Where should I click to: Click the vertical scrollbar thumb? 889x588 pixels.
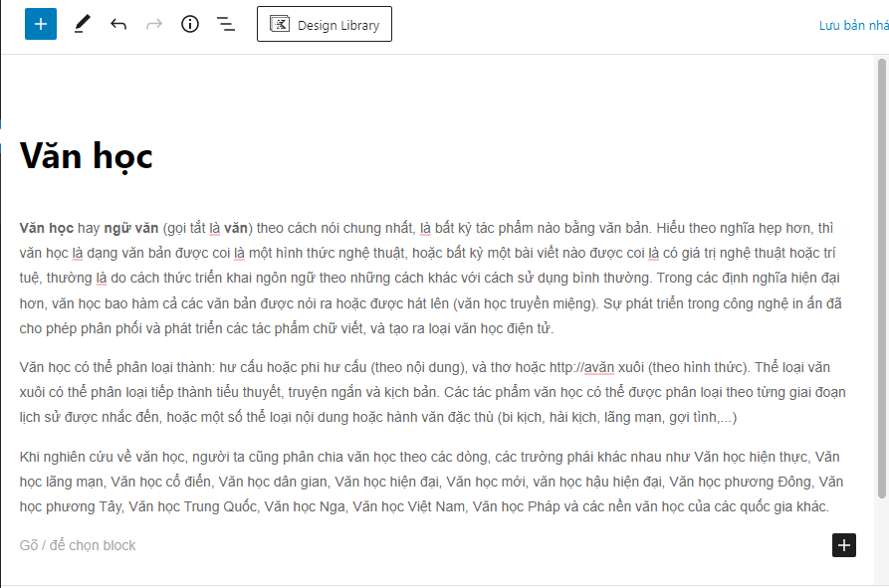pyautogui.click(x=881, y=279)
